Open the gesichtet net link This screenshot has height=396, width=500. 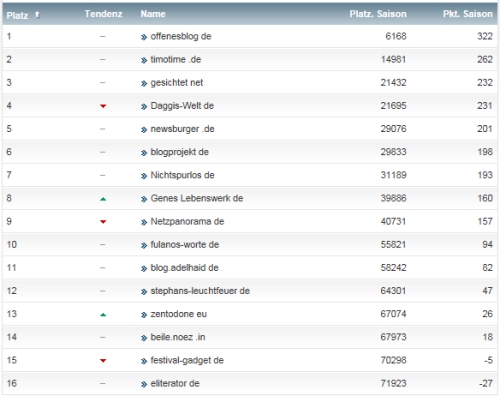tap(177, 83)
